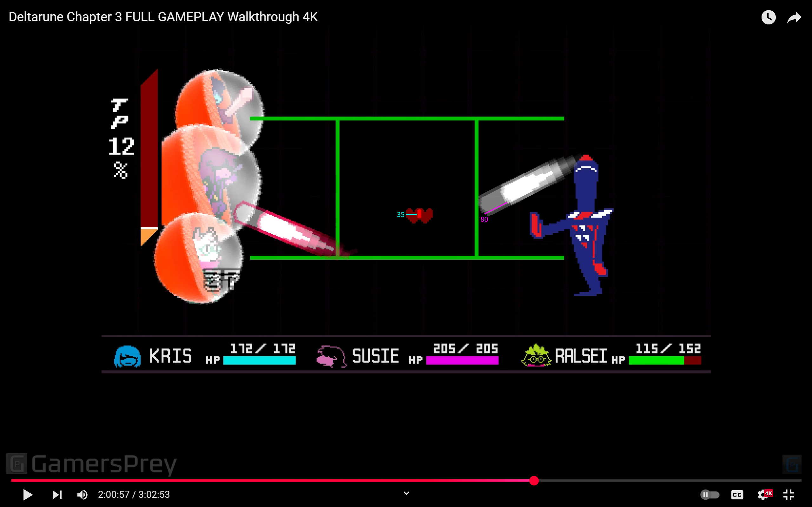Click the 205/ 205 HP value

(x=465, y=349)
